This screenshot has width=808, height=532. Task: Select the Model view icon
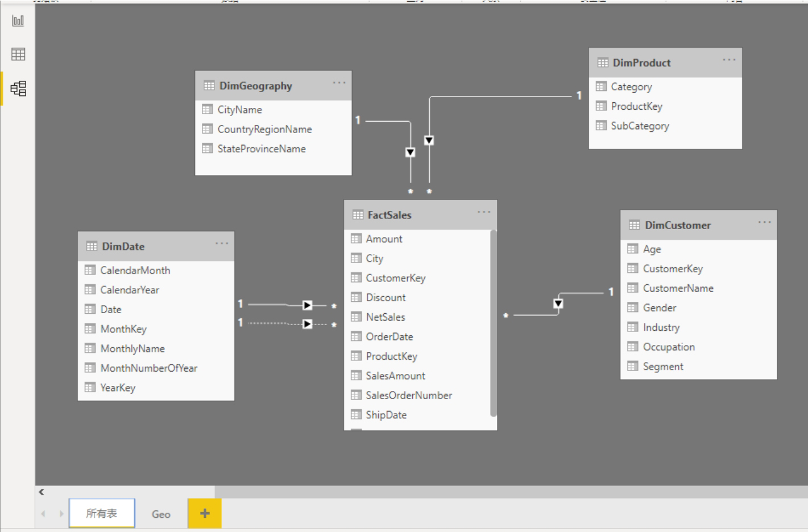(18, 88)
